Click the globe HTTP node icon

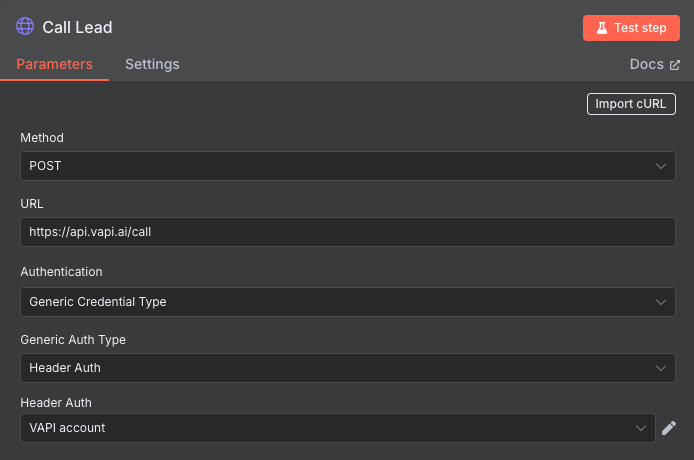coord(25,27)
